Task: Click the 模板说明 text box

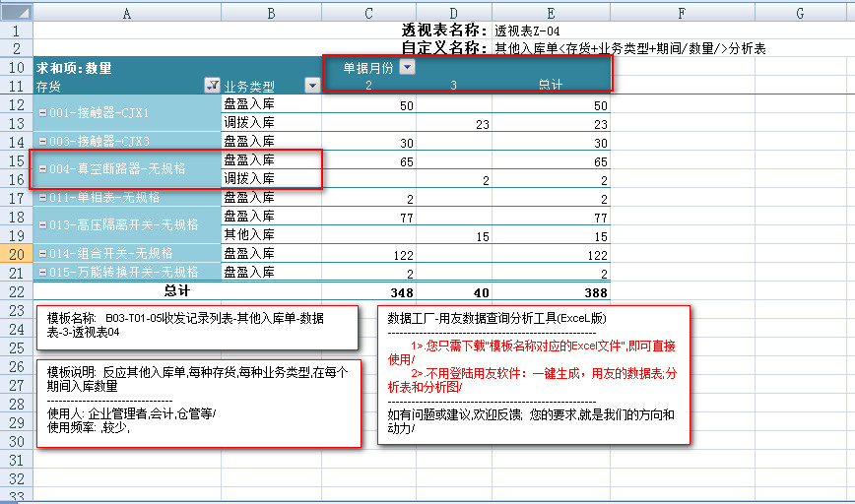Action: [199, 403]
